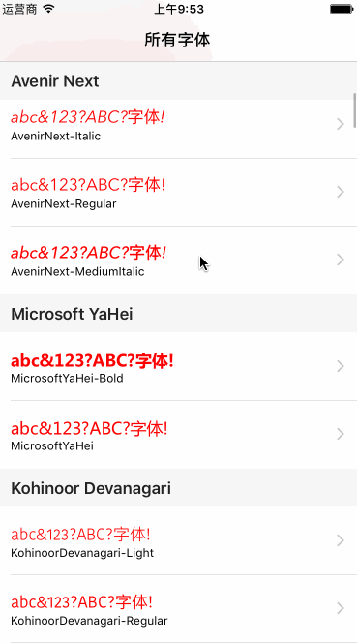357x644 pixels.
Task: Tap chevron on AvenirNext-Regular row
Action: 341,192
